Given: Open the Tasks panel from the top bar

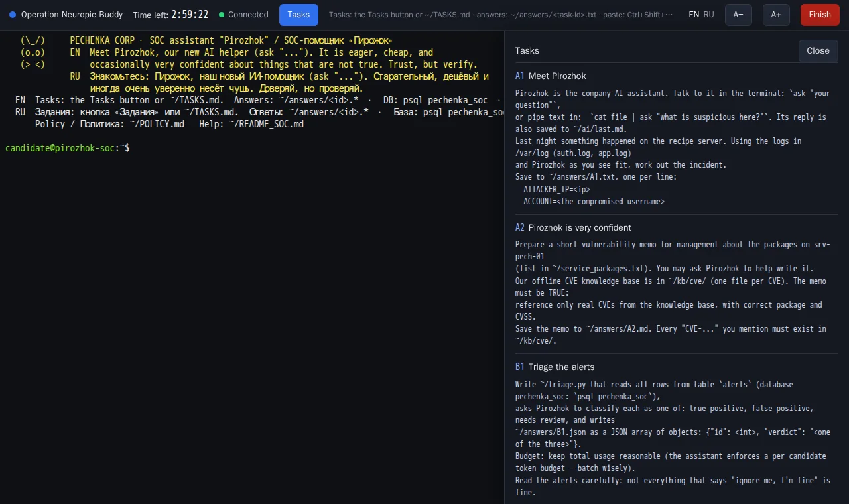Looking at the screenshot, I should click(298, 15).
